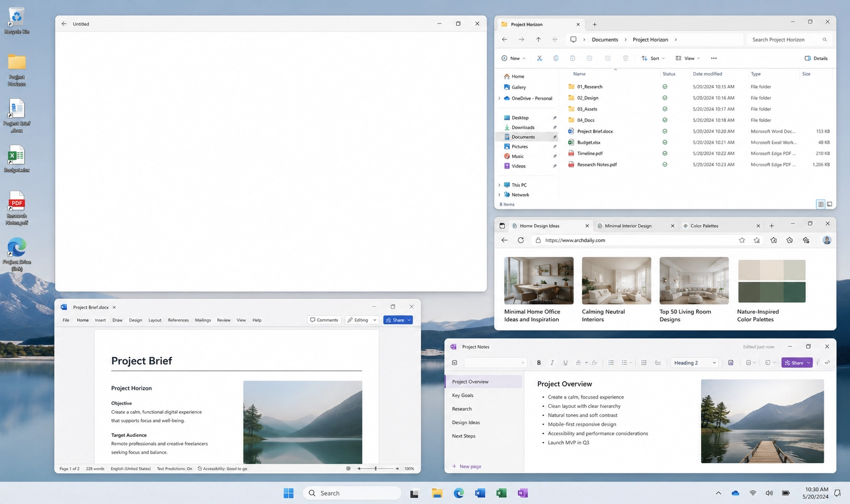Screen dimensions: 850x504
Task: Open the Sort dropdown in File Explorer
Action: pos(653,58)
